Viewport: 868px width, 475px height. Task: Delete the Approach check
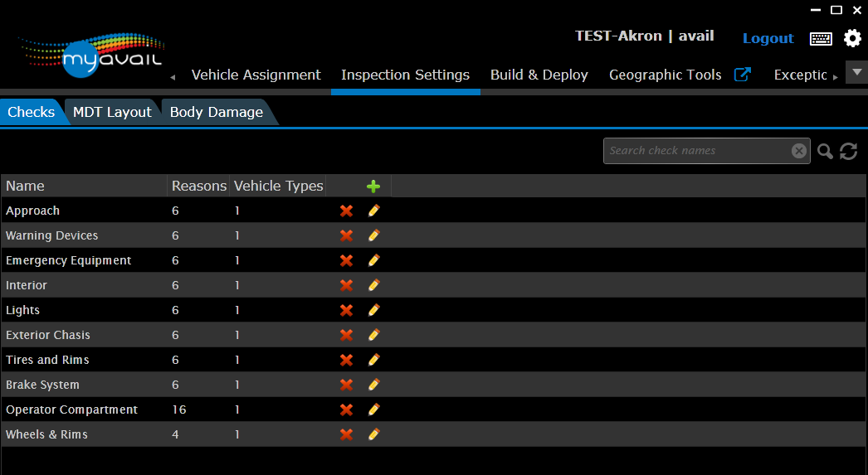coord(347,211)
